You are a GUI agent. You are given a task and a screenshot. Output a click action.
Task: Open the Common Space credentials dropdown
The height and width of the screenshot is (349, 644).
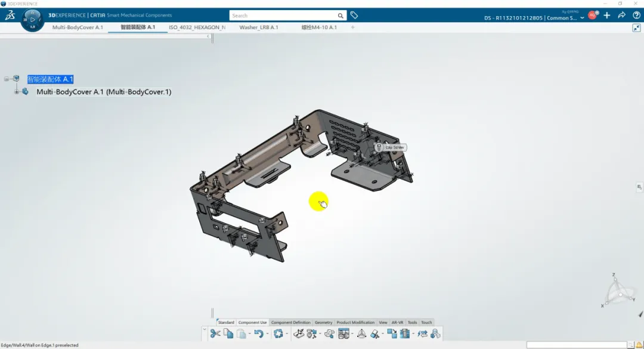click(x=582, y=18)
